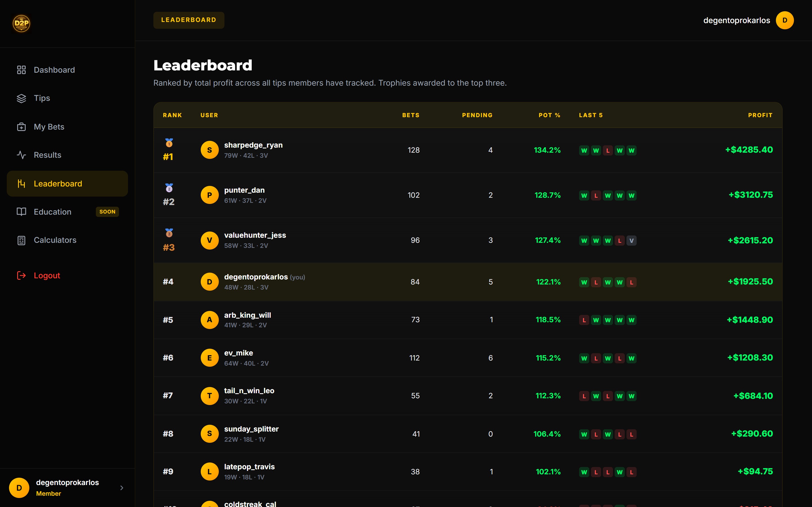Click the Logout arrow icon
The image size is (812, 507).
pos(21,275)
